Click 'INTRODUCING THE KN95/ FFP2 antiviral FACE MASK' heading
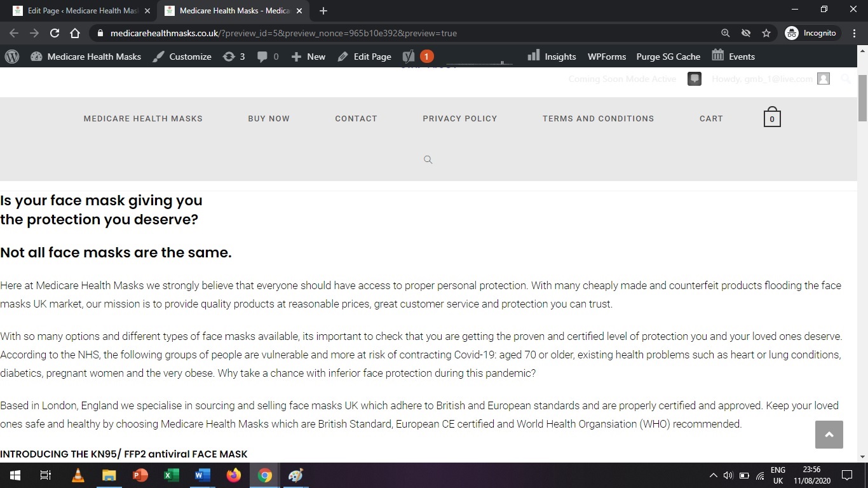 [124, 454]
